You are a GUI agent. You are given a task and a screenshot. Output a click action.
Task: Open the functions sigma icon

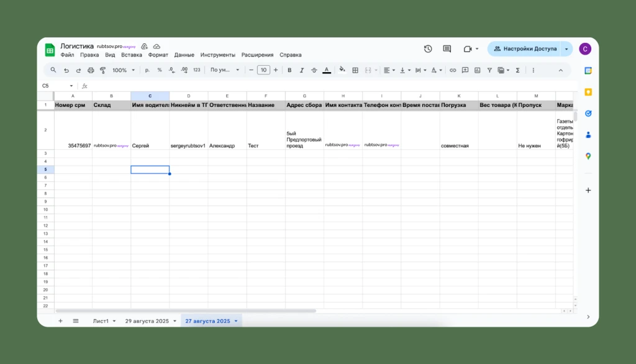pos(517,70)
